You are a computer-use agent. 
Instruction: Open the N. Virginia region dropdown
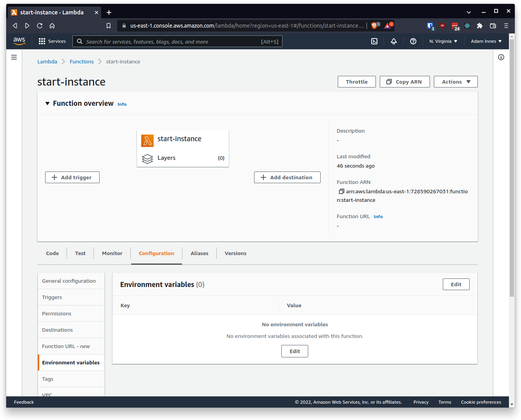443,41
